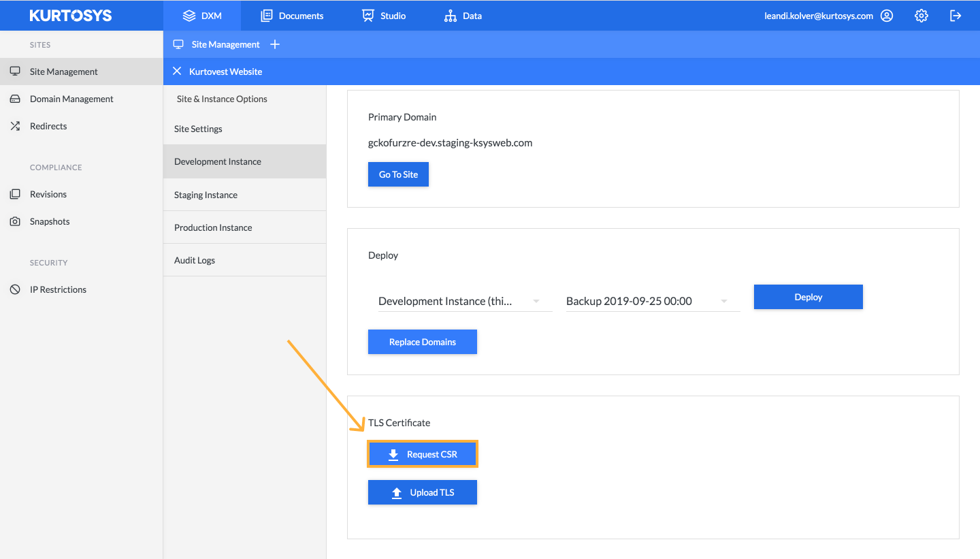Open the Development Instance dropdown
980x559 pixels.
coord(465,301)
